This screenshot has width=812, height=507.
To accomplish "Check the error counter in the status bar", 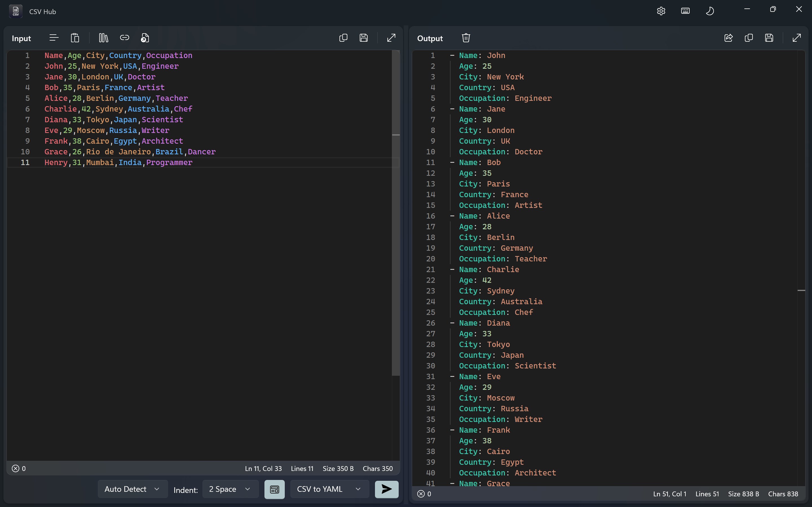I will click(x=19, y=468).
